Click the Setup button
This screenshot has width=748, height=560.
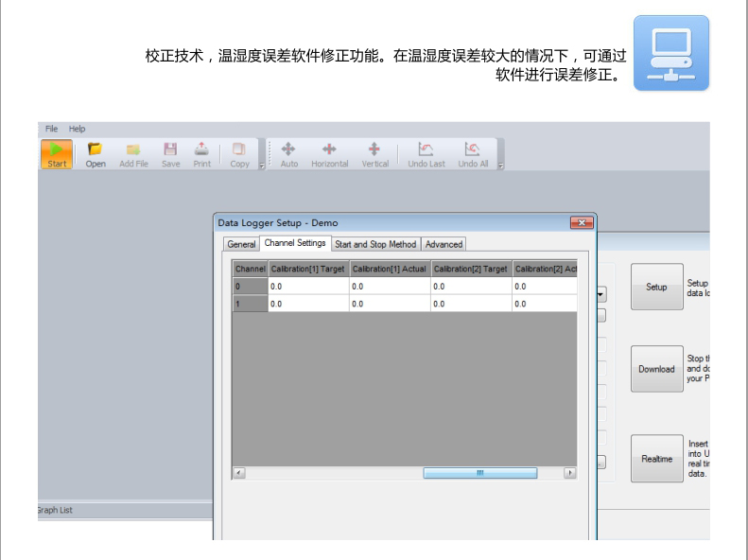657,287
